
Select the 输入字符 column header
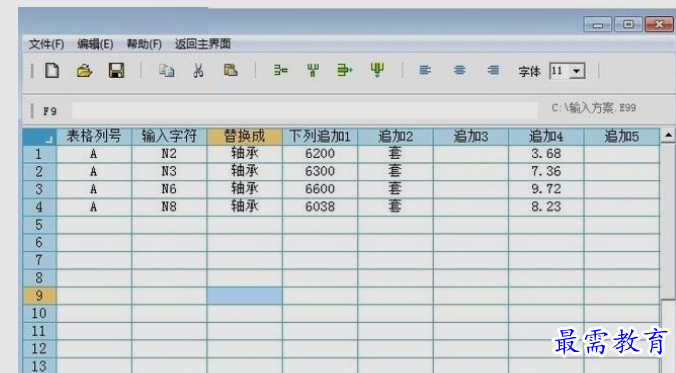[x=169, y=137]
